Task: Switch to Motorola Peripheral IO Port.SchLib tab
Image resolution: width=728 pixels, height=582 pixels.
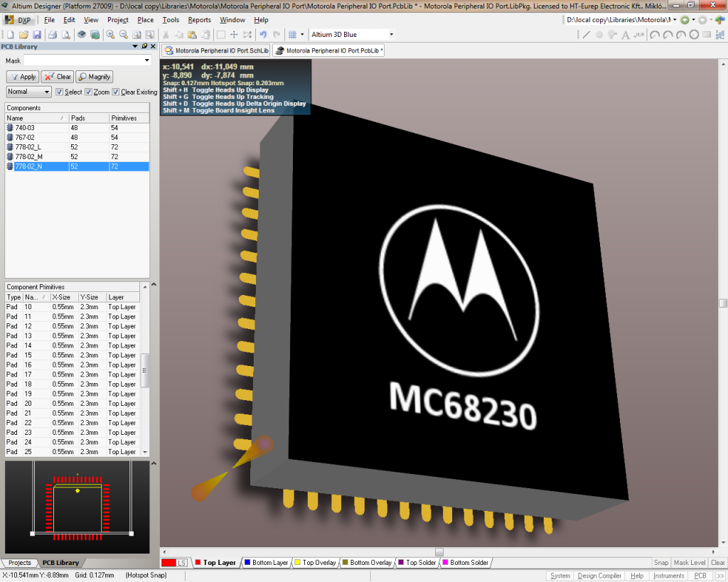Action: (216, 50)
